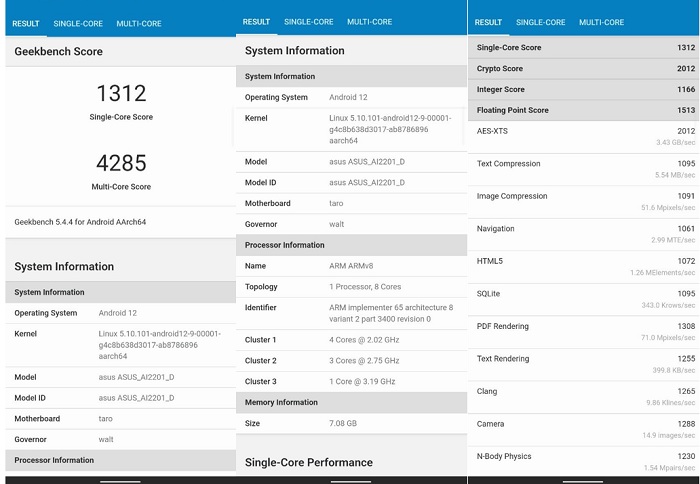Click Clang 1265 row
The image size is (700, 484).
pyautogui.click(x=583, y=397)
